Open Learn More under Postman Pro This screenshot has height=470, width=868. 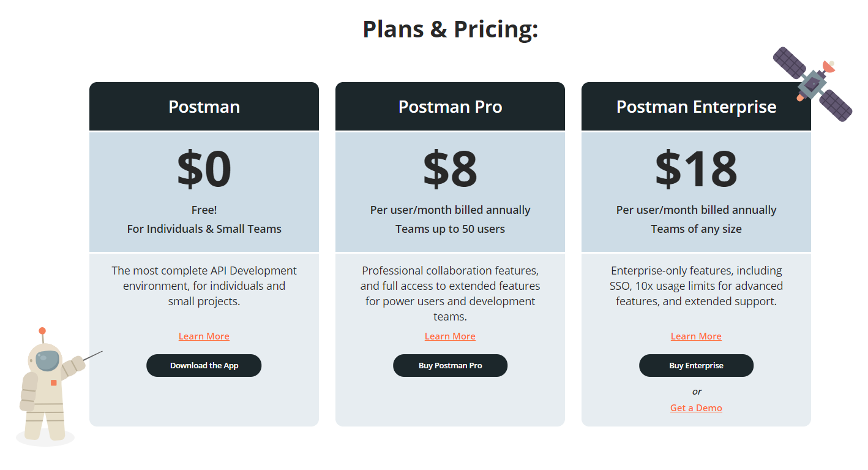click(450, 336)
